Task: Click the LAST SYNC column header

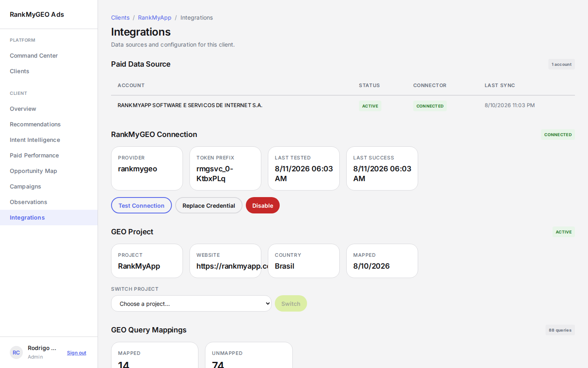Action: click(500, 85)
